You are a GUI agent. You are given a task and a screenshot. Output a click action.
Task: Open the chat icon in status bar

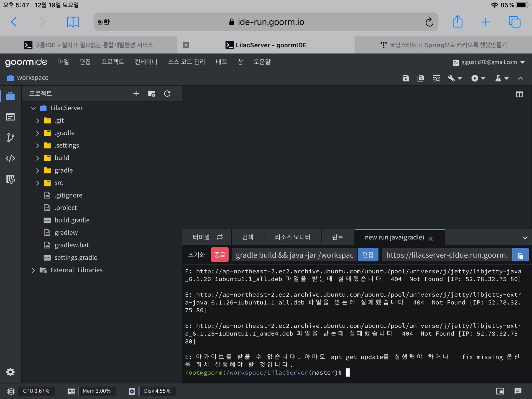pyautogui.click(x=518, y=391)
